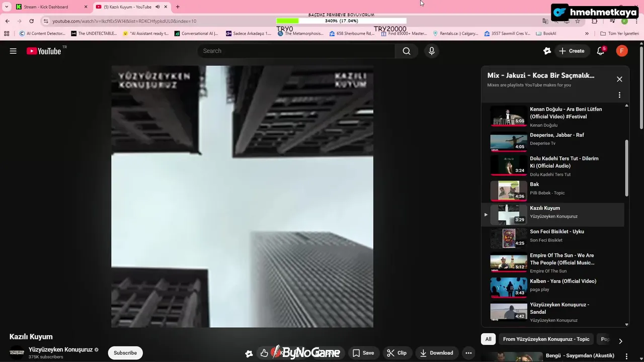
Task: Select the All filter chip
Action: (488, 339)
